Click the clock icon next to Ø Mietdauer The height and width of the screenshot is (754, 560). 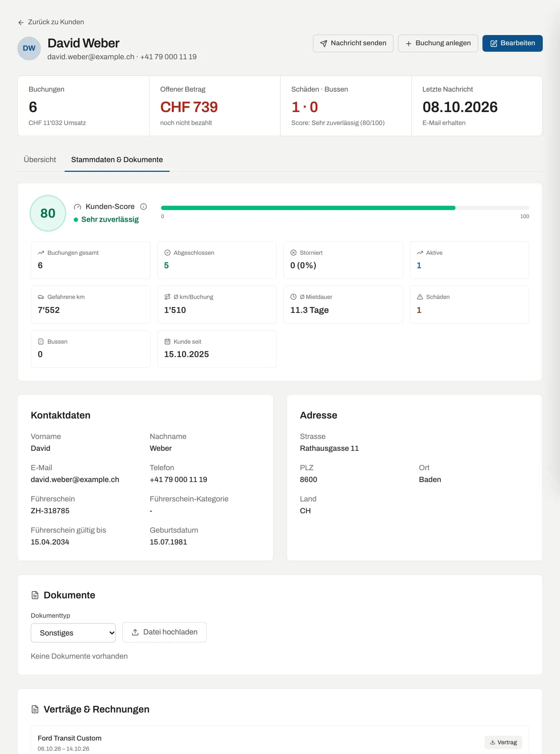coord(293,297)
